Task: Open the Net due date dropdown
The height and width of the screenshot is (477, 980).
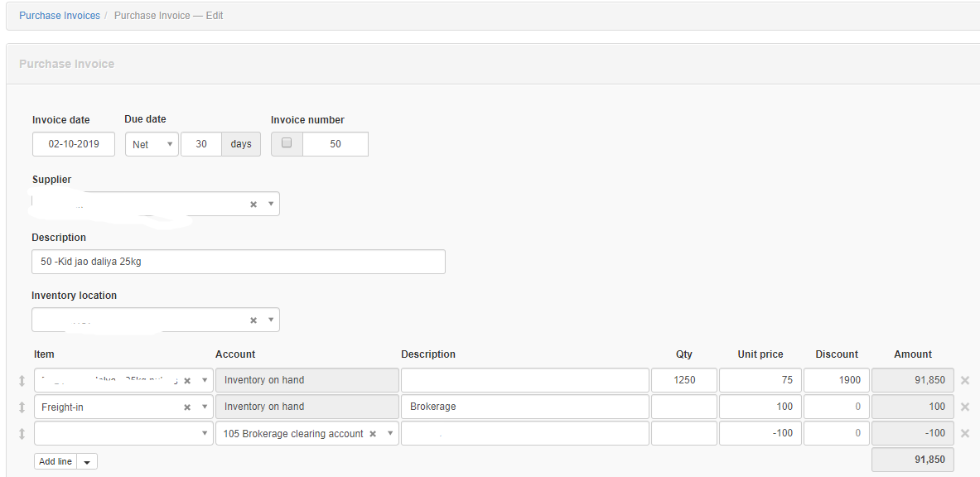Action: click(152, 144)
